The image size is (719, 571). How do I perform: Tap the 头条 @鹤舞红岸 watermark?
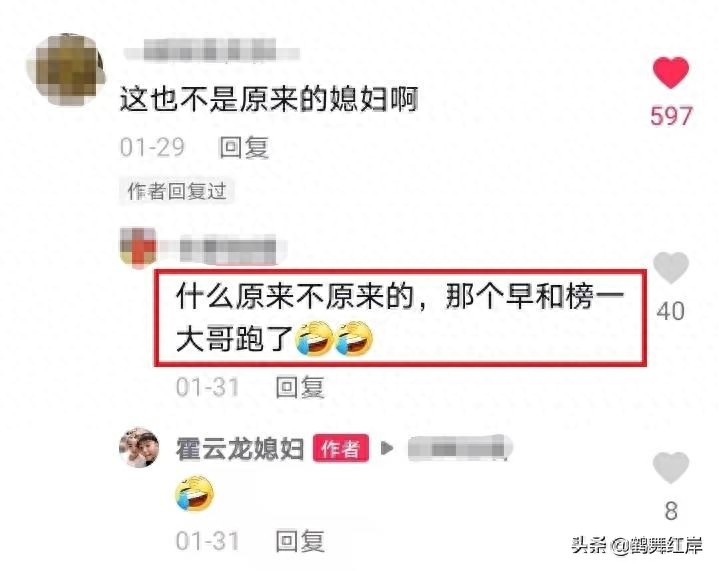tap(637, 546)
